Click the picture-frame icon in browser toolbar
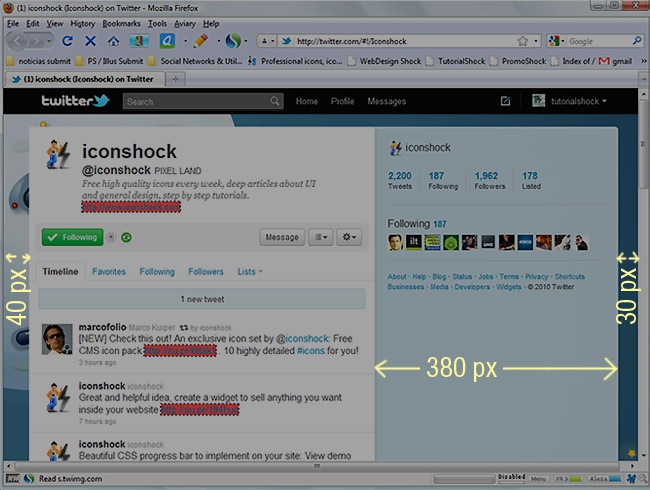The width and height of the screenshot is (650, 490). [139, 41]
